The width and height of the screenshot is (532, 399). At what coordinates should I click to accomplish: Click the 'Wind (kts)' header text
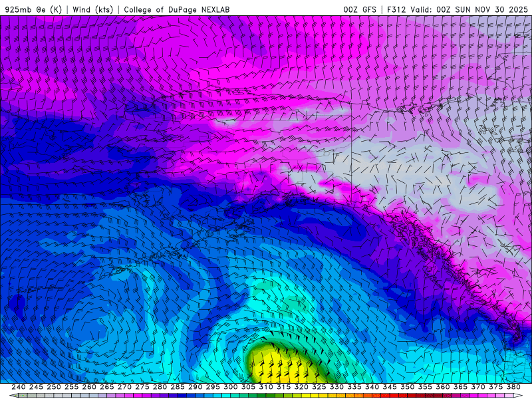(x=92, y=9)
